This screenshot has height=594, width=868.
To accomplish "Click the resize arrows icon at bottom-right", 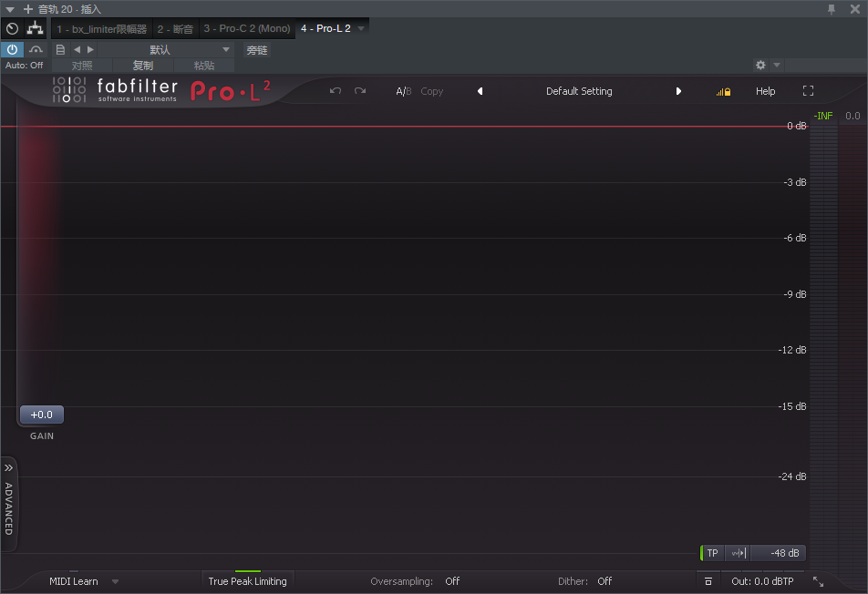I will [818, 581].
